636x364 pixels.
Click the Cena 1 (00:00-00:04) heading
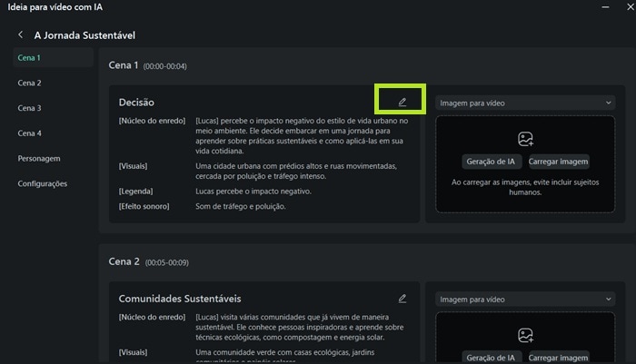(147, 65)
